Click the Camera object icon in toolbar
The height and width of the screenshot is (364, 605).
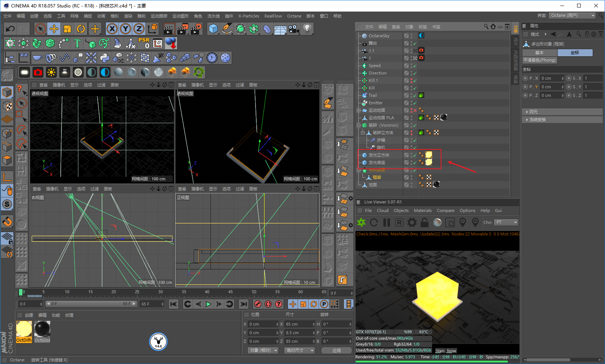294,29
